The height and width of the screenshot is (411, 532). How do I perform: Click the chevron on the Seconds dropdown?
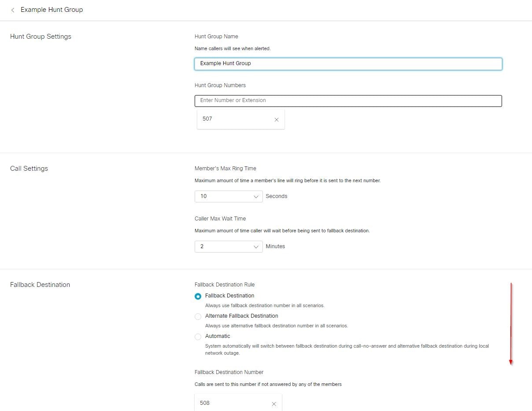pos(256,196)
